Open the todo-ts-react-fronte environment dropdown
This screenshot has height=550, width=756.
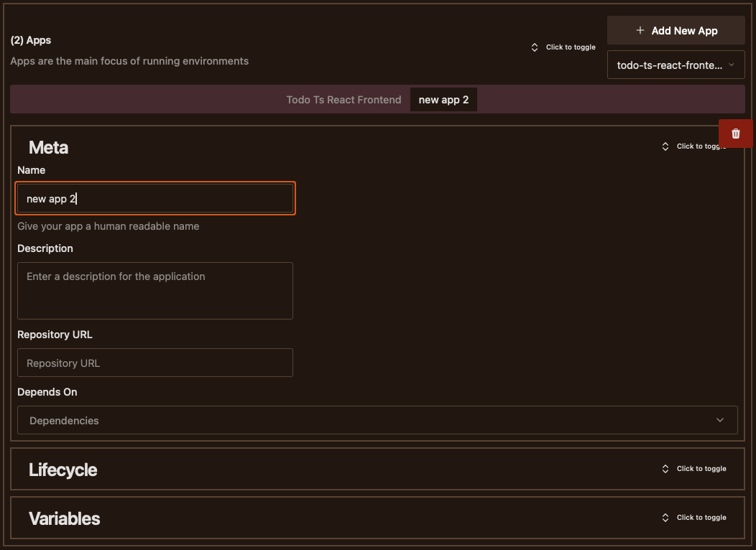point(676,65)
